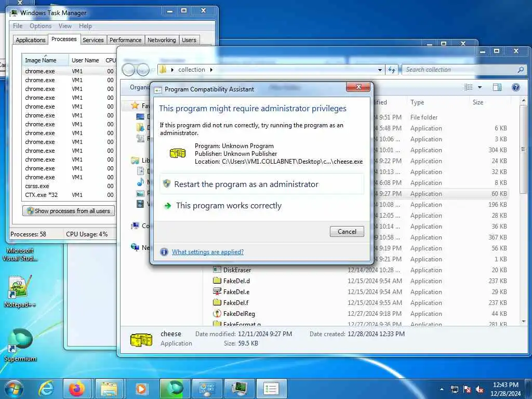Open Supermium desktop shortcut
The width and height of the screenshot is (532, 399).
pyautogui.click(x=20, y=345)
